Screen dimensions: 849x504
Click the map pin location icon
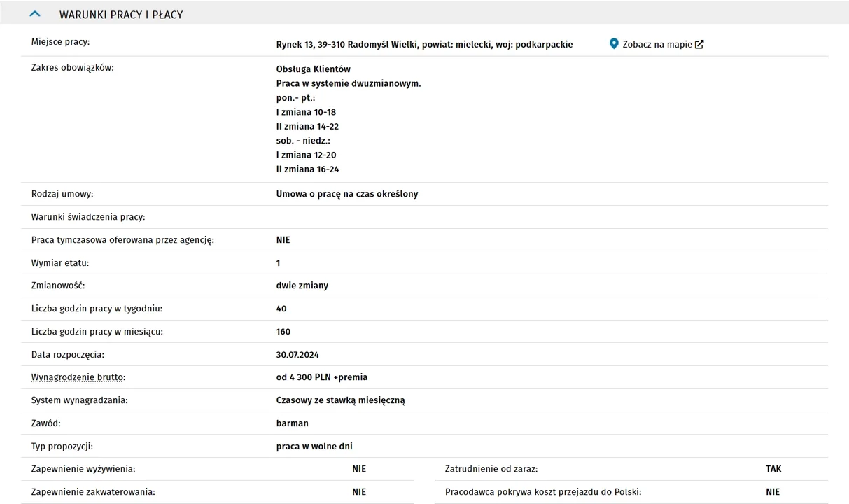[614, 44]
